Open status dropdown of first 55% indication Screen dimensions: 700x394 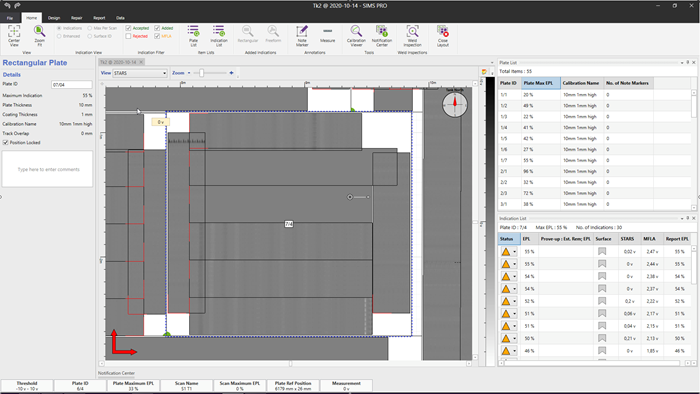(514, 252)
